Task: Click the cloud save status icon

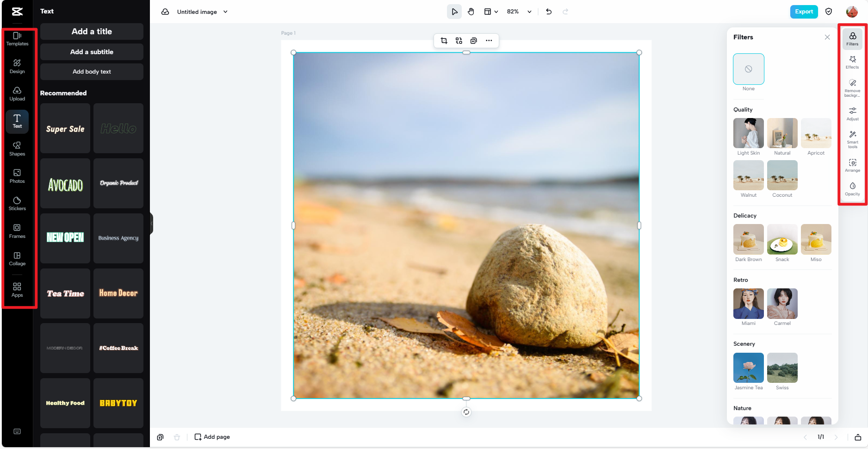Action: [165, 12]
